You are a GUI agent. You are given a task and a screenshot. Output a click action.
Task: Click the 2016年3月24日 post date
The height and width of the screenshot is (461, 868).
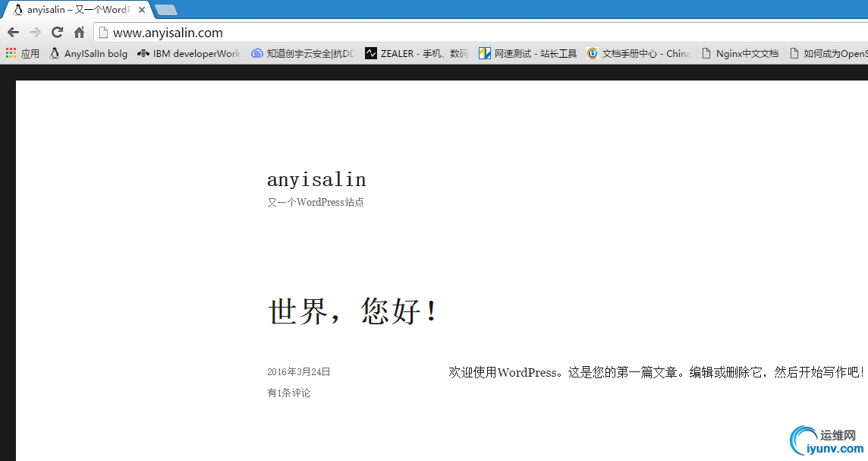point(298,372)
